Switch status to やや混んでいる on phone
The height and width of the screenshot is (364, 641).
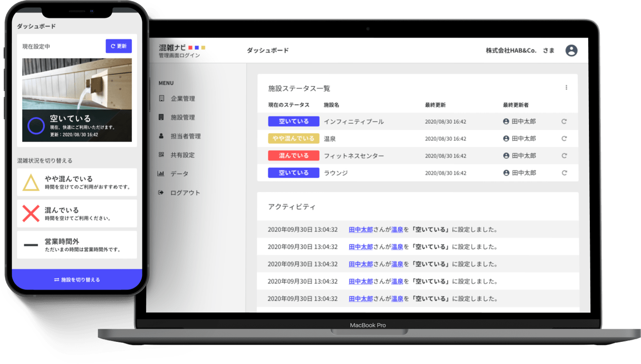(x=77, y=182)
